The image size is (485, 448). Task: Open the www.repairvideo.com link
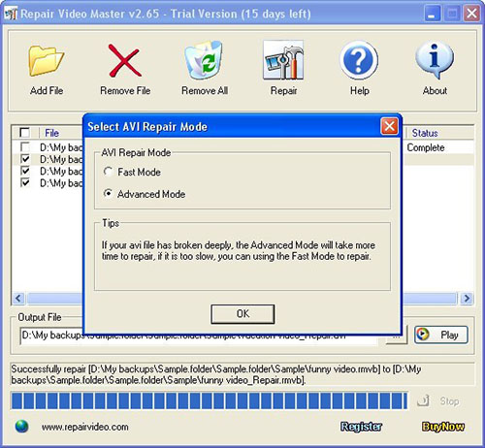pos(84,427)
